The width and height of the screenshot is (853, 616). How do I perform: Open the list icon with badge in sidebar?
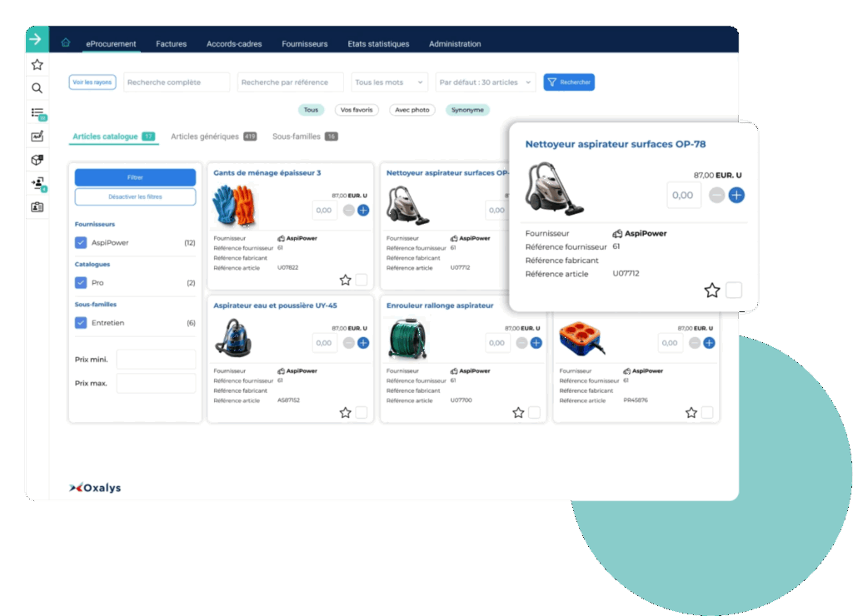[x=37, y=113]
